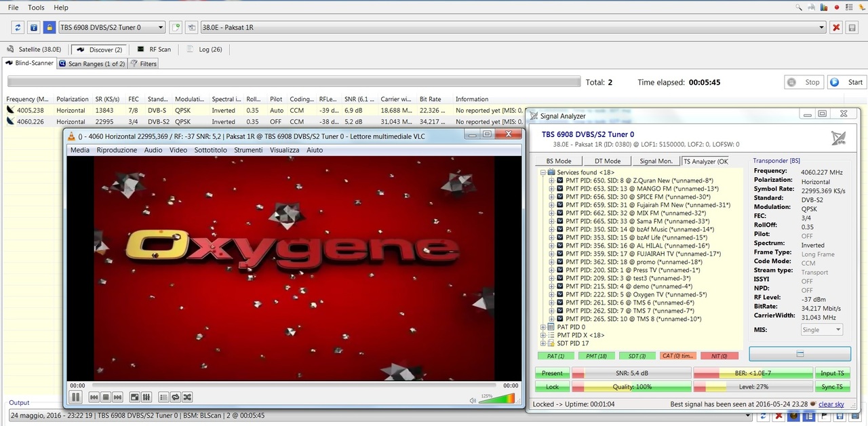This screenshot has height=426, width=868.
Task: Select the AL HILAL service row
Action: point(637,246)
